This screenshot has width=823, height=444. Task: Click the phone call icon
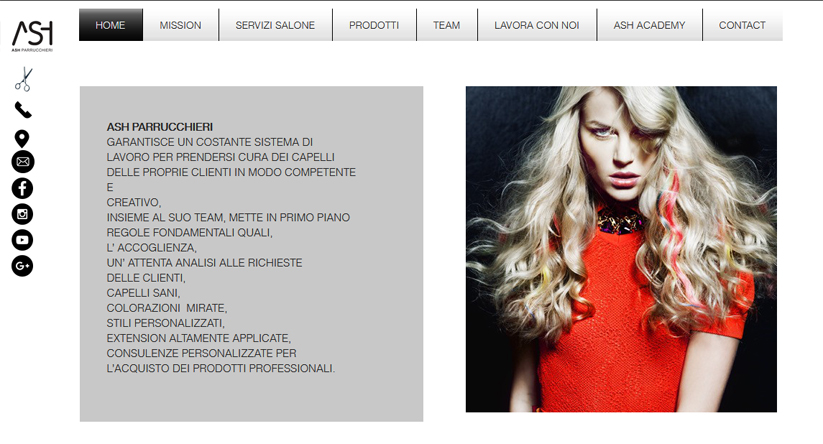point(23,110)
